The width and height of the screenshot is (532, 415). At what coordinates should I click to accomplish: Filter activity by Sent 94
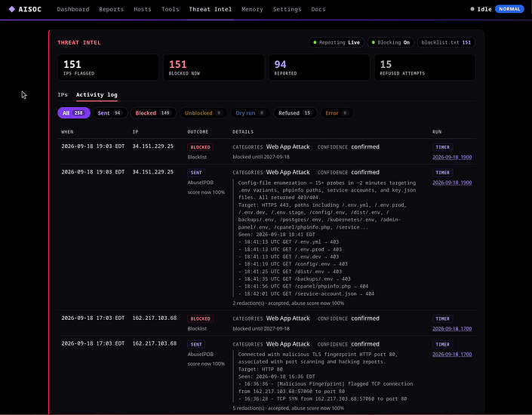coord(110,113)
